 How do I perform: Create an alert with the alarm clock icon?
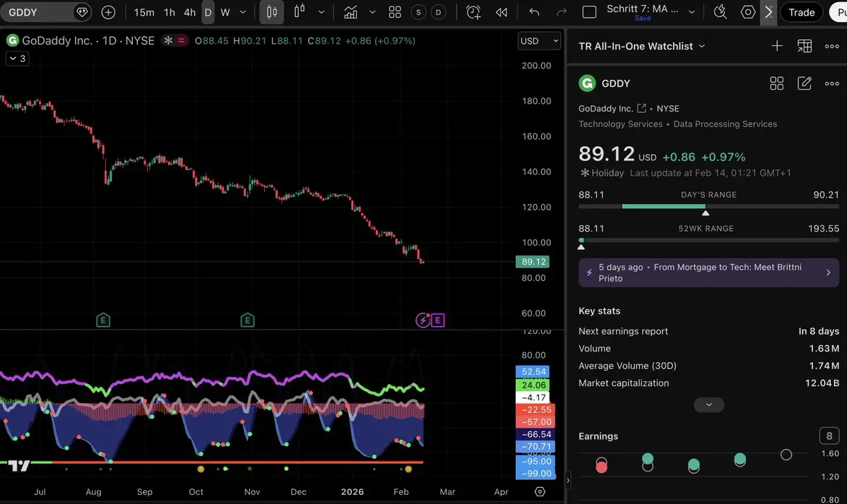(473, 12)
